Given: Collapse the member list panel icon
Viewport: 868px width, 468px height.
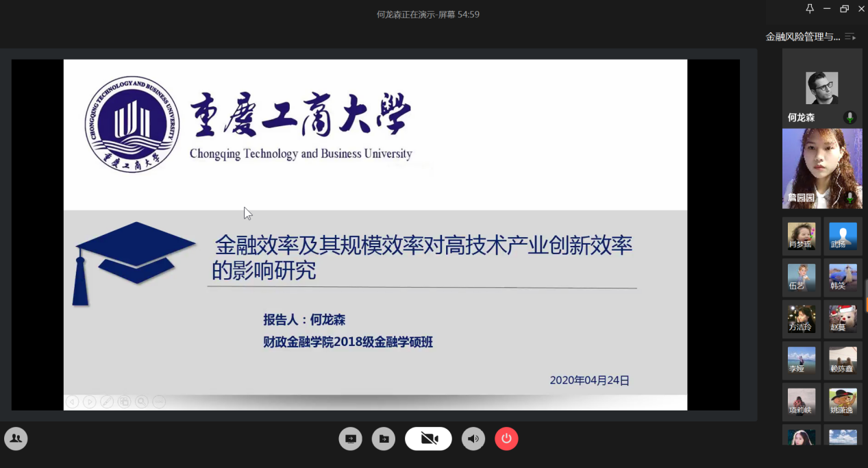Looking at the screenshot, I should tap(850, 37).
